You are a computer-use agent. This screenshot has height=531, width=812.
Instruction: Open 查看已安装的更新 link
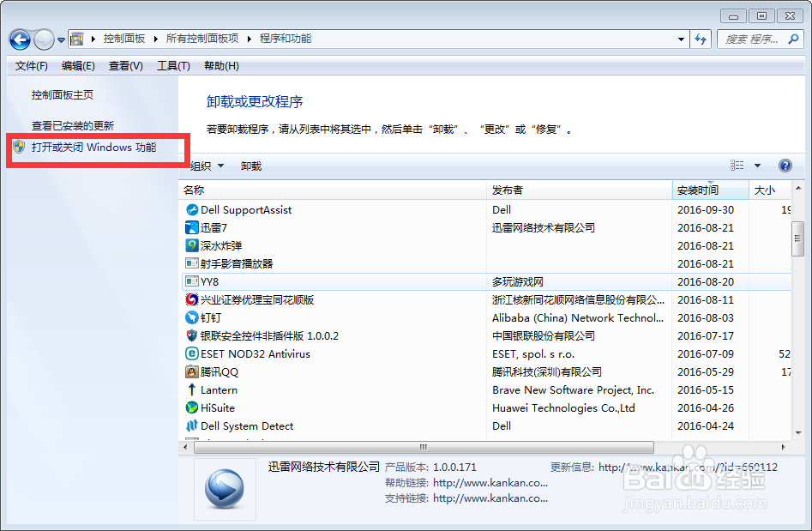click(73, 126)
